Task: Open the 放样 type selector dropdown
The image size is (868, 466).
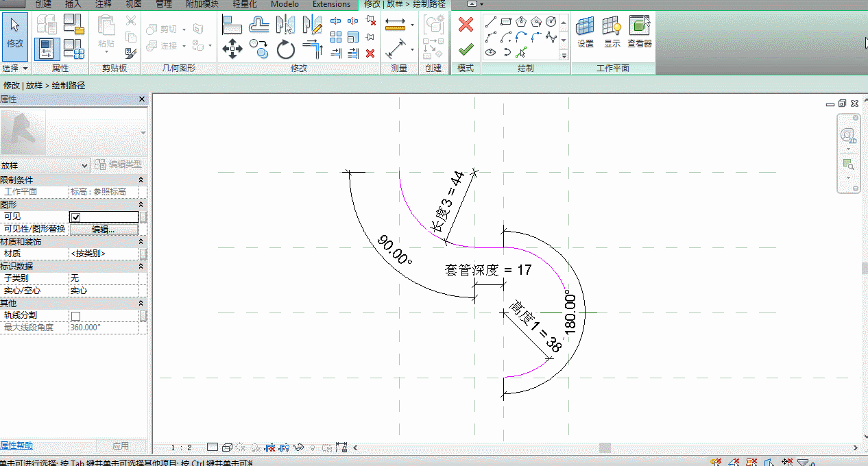Action: point(85,165)
